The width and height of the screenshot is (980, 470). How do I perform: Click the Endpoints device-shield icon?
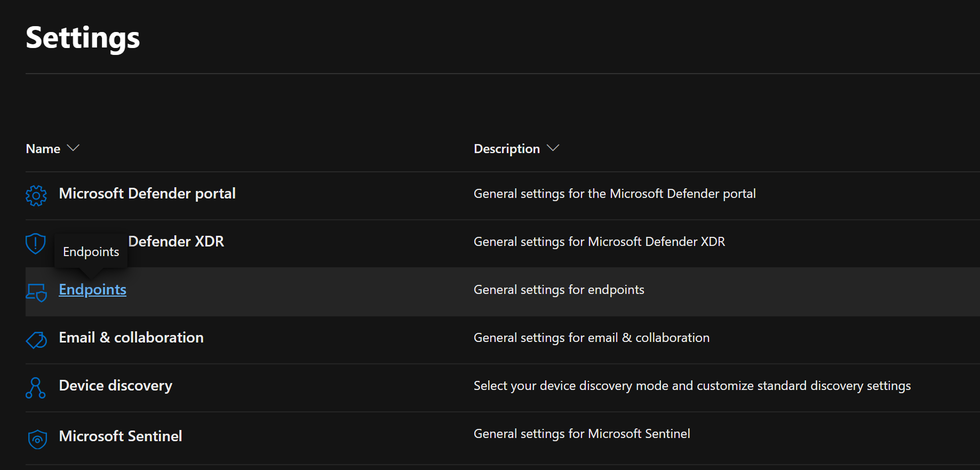pyautogui.click(x=36, y=292)
